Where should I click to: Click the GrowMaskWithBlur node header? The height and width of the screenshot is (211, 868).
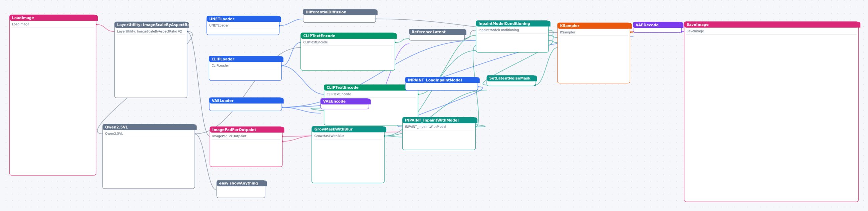coord(349,130)
